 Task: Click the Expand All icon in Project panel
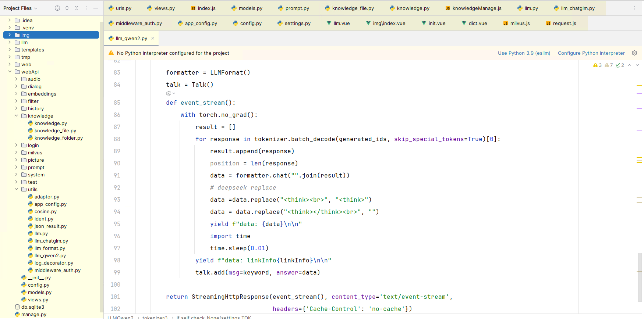click(x=67, y=8)
